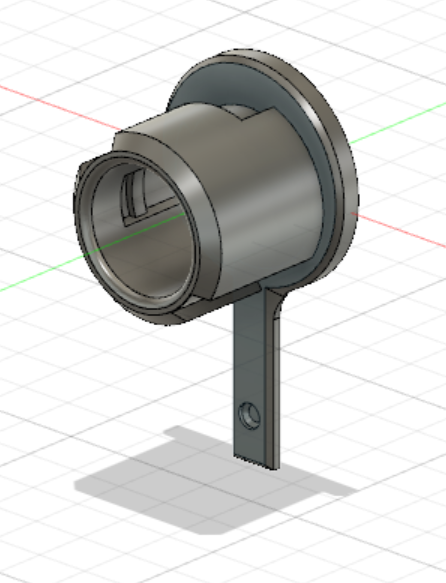Select the small round hole in the vertical tab
The height and width of the screenshot is (583, 446).
click(249, 415)
